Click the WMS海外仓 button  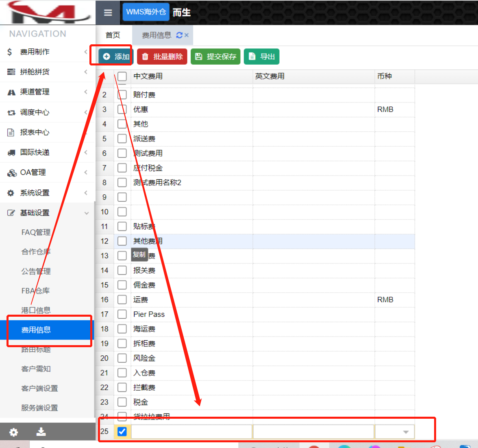(146, 12)
